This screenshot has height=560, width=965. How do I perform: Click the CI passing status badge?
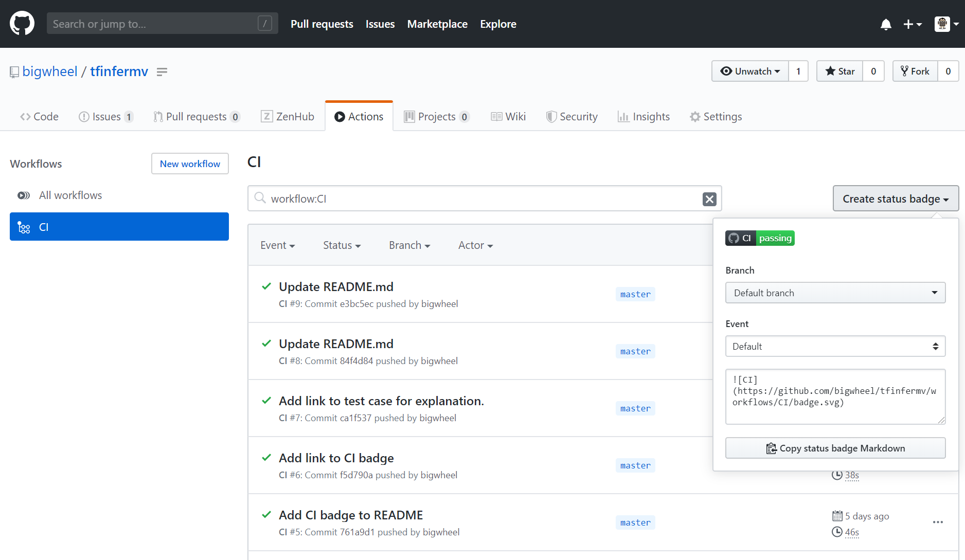point(760,238)
